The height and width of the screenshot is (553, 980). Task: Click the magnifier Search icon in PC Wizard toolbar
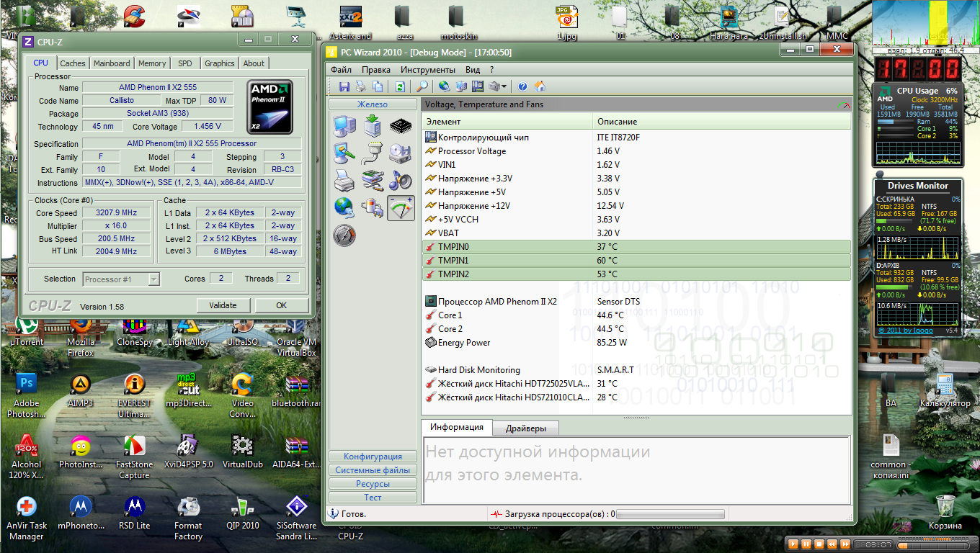423,86
